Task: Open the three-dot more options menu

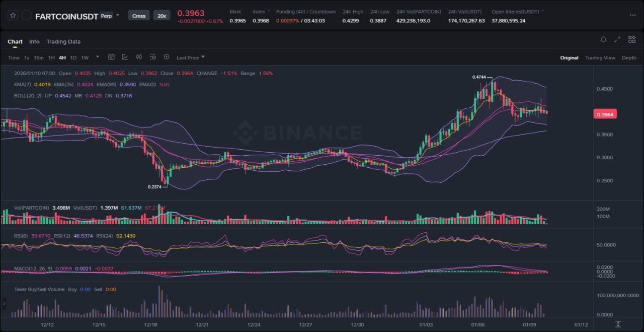Action: 632,15
